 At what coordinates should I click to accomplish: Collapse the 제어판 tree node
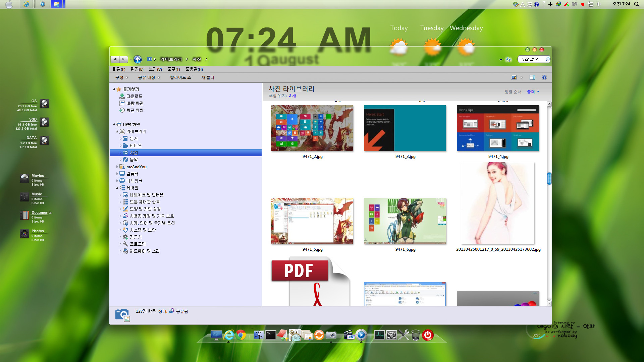click(x=117, y=188)
